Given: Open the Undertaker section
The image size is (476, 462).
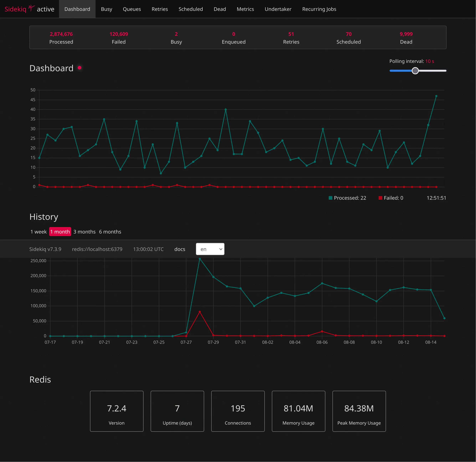Looking at the screenshot, I should 278,9.
